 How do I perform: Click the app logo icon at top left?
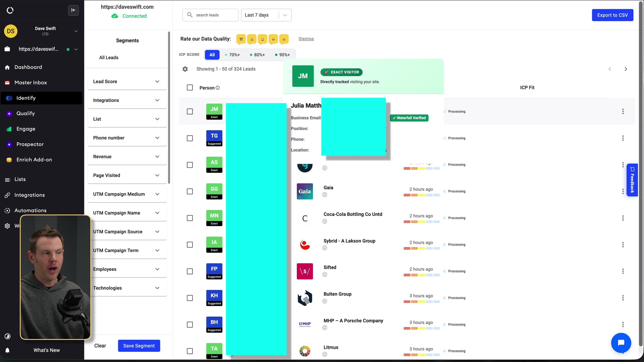(10, 10)
